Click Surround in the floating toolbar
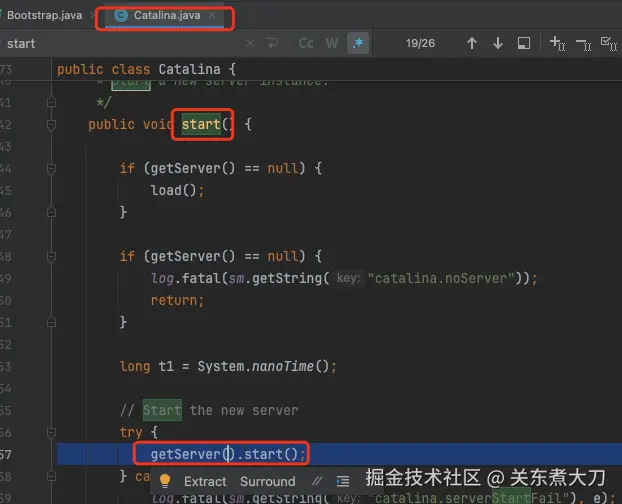Screen dimensions: 622x504 268,481
